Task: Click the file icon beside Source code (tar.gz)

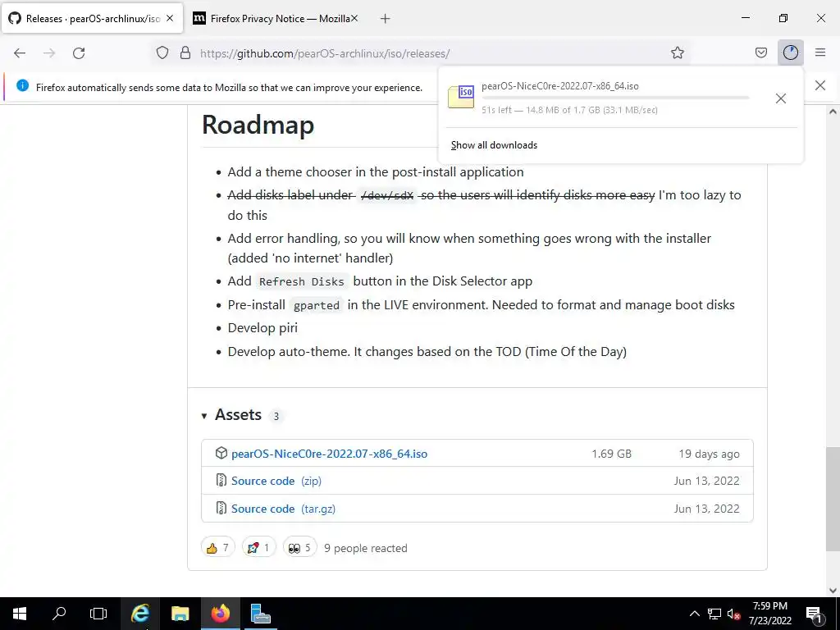Action: (221, 508)
